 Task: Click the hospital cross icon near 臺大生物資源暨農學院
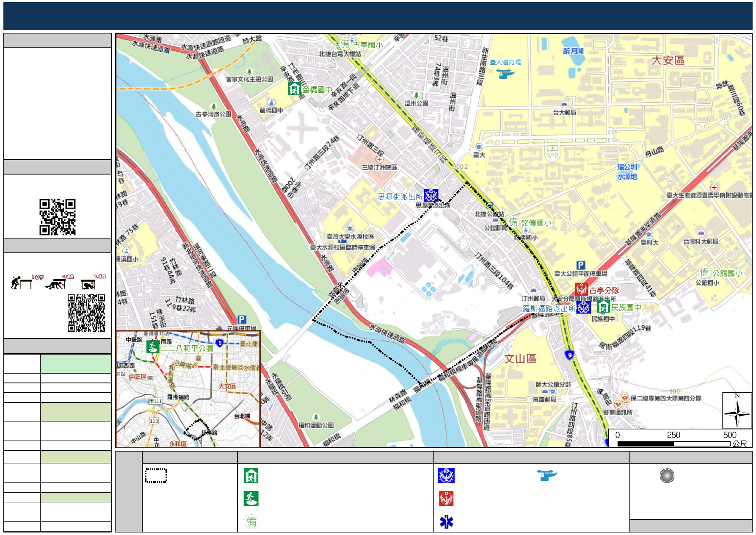pyautogui.click(x=714, y=187)
